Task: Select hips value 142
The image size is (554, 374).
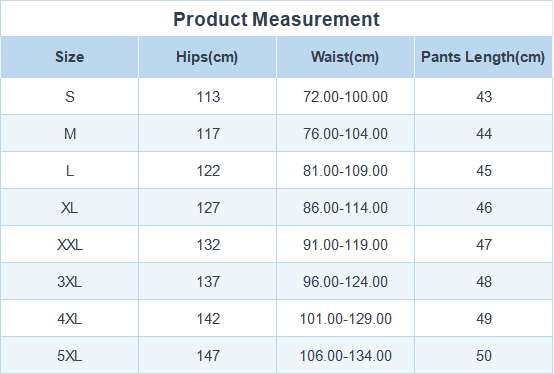Action: coord(208,319)
